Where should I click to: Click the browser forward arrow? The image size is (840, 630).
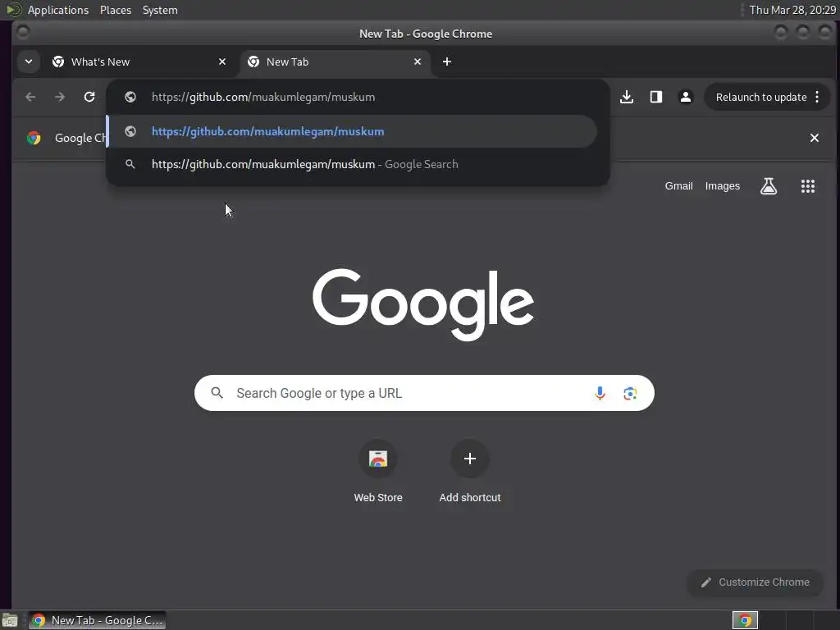coord(60,97)
